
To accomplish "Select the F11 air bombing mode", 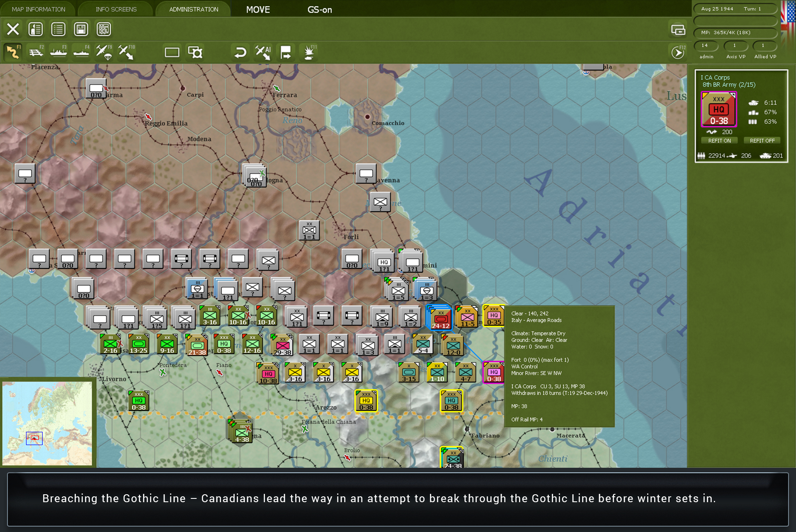I will (x=309, y=52).
